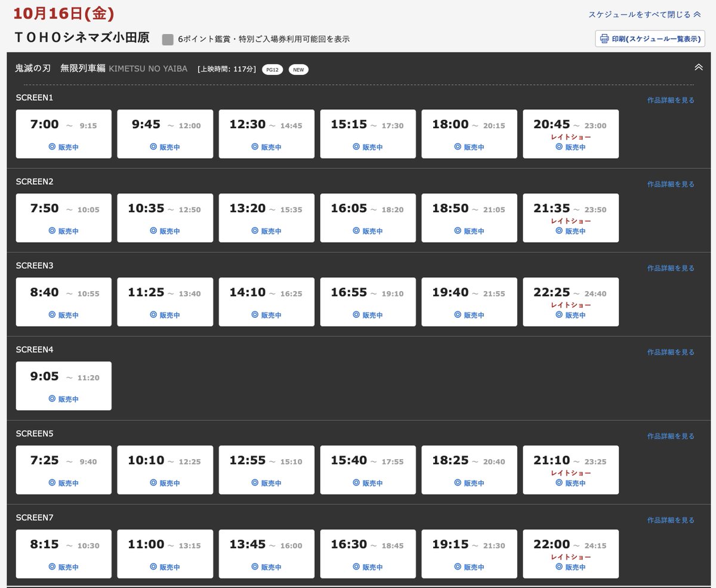This screenshot has width=716, height=588.
Task: Pick the 22:25 late show
Action: pyautogui.click(x=571, y=302)
